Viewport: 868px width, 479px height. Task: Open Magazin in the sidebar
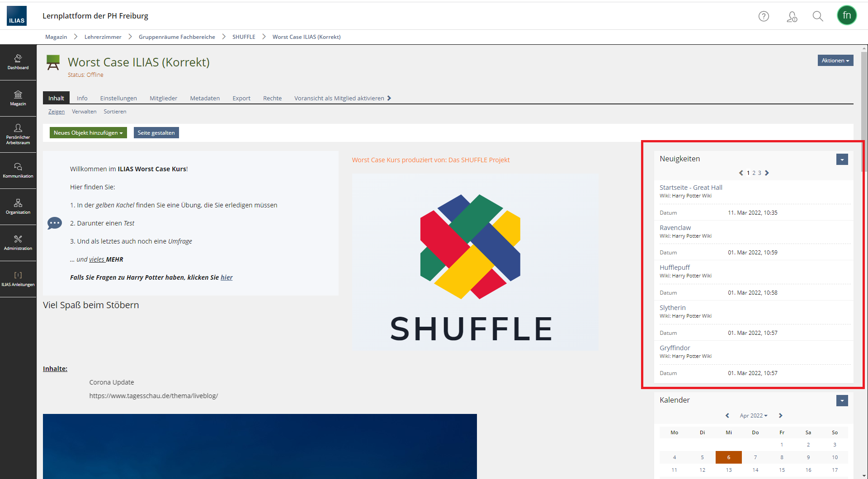[18, 98]
